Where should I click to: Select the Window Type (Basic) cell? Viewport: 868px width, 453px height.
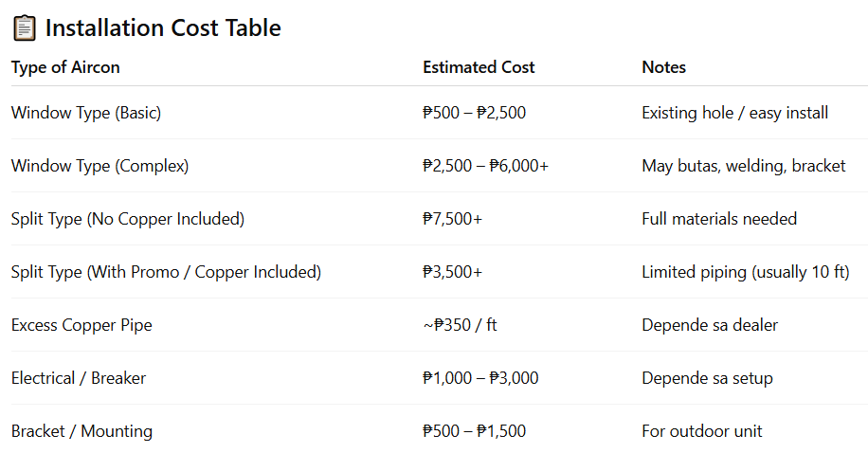(x=86, y=113)
